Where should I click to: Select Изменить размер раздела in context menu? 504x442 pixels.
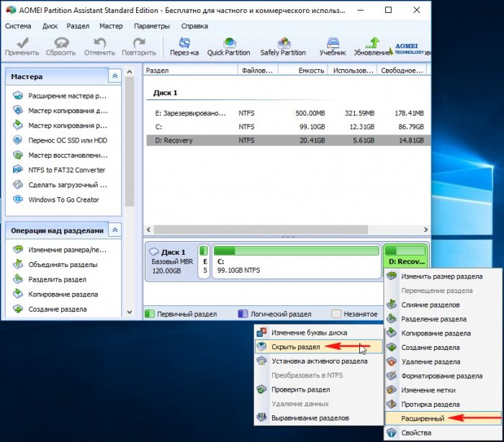443,276
